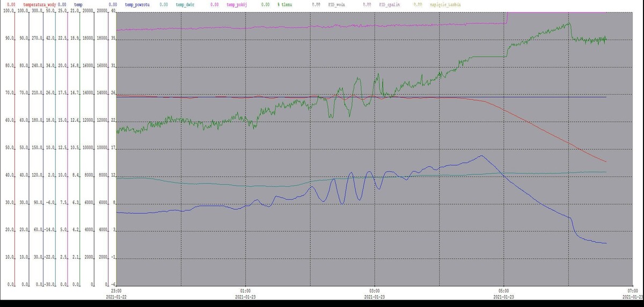Click the green oxygen curve's highest peak

(x=568, y=23)
